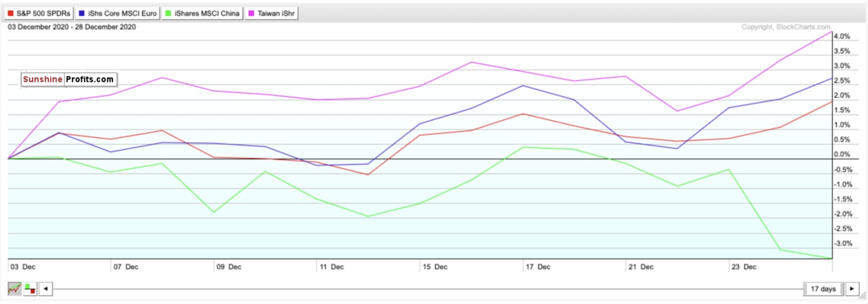Viewport: 868px width, 304px height.
Task: Click the 23 Dec axis label
Action: pos(744,267)
